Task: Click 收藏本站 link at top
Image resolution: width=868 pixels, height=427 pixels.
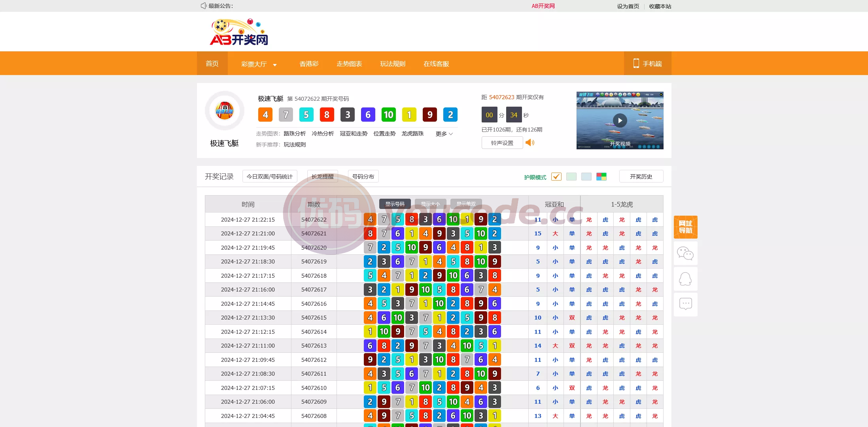Action: tap(660, 6)
